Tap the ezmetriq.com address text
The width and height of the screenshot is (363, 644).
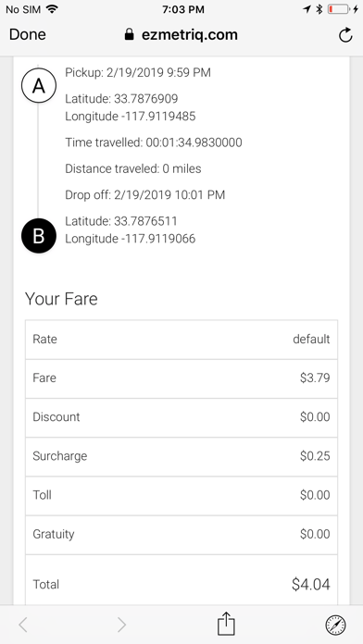pos(190,35)
